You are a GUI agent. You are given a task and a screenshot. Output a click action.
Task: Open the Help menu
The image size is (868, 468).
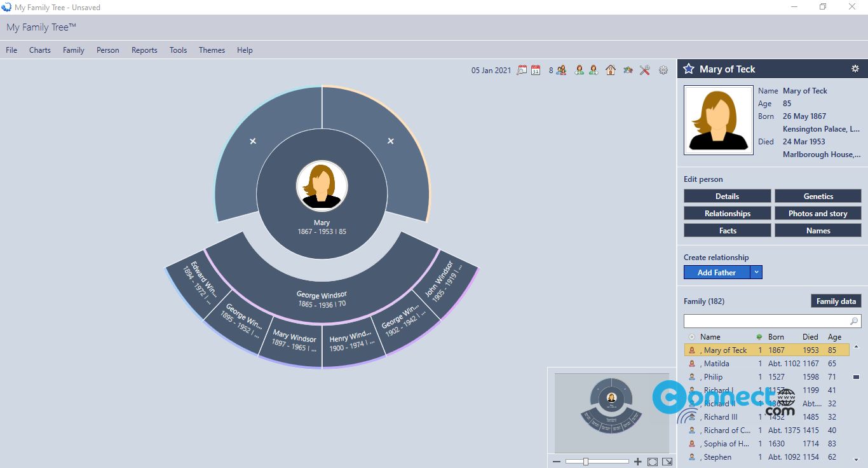click(x=245, y=50)
